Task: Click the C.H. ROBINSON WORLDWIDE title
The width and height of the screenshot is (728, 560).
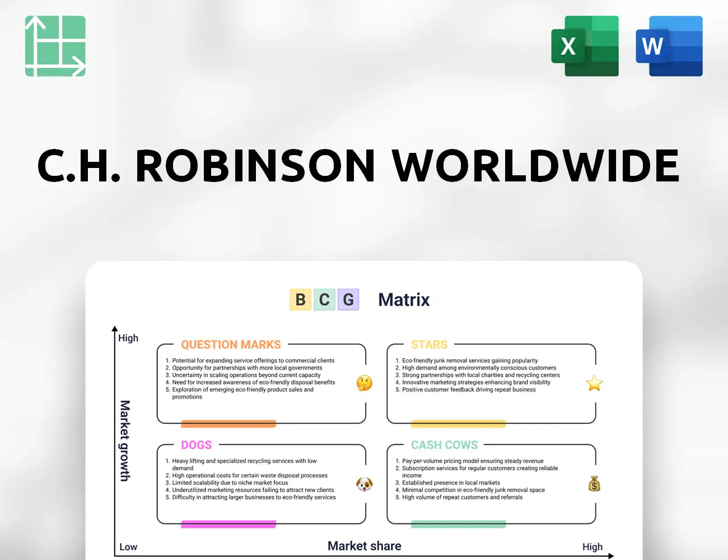Action: pyautogui.click(x=358, y=165)
